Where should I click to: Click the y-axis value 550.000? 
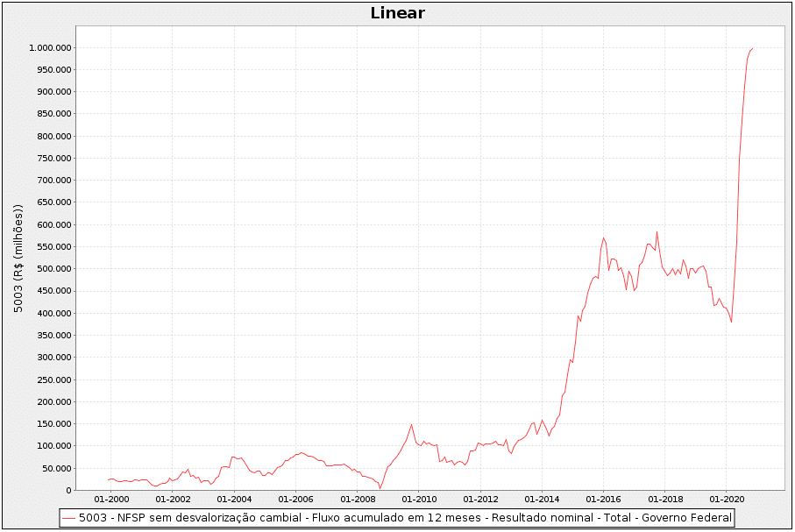click(x=53, y=247)
